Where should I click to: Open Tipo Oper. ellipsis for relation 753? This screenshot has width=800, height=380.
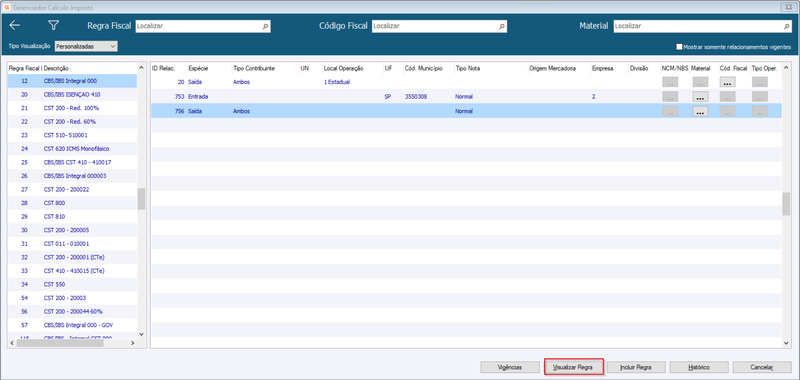760,96
